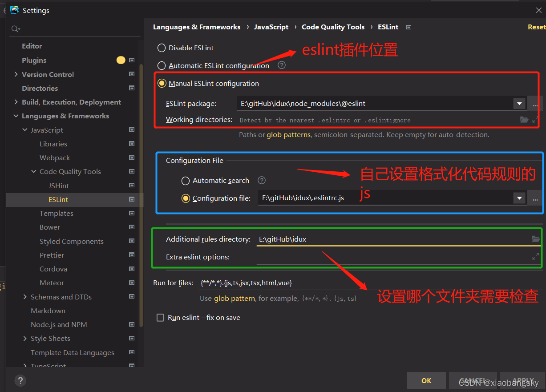Open the ESLint package dropdown

point(519,103)
